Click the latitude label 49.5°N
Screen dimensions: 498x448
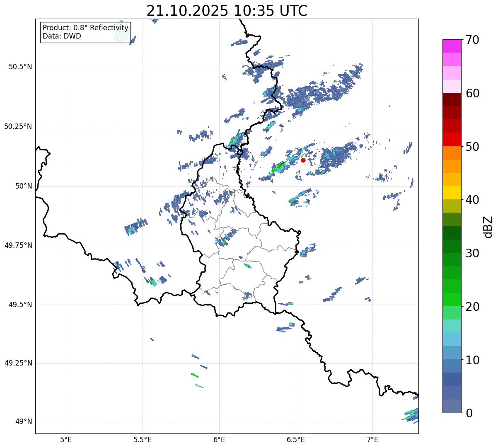tap(20, 305)
